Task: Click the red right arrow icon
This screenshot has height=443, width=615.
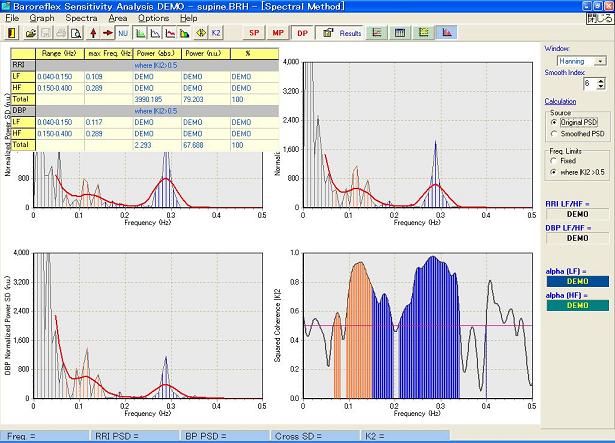Action: point(108,33)
